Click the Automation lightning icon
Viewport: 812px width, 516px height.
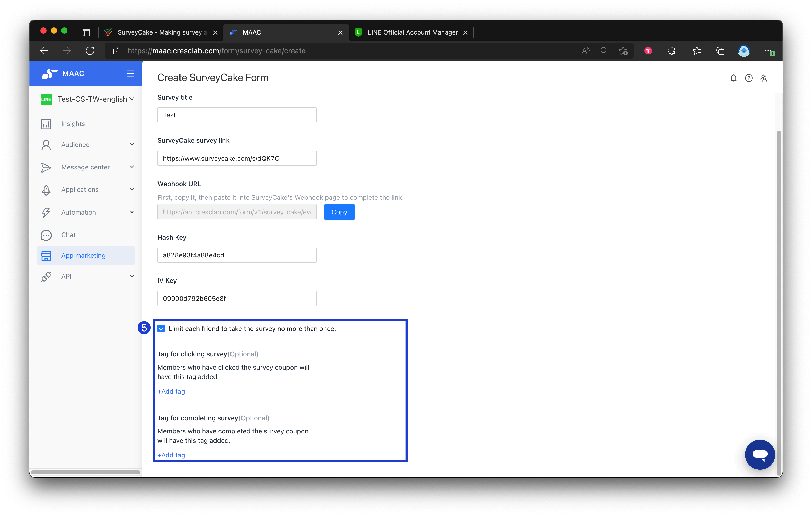(46, 212)
